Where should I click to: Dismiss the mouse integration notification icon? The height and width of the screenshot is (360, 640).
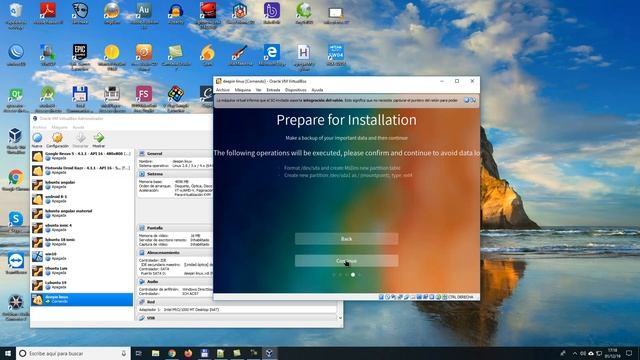tap(467, 100)
